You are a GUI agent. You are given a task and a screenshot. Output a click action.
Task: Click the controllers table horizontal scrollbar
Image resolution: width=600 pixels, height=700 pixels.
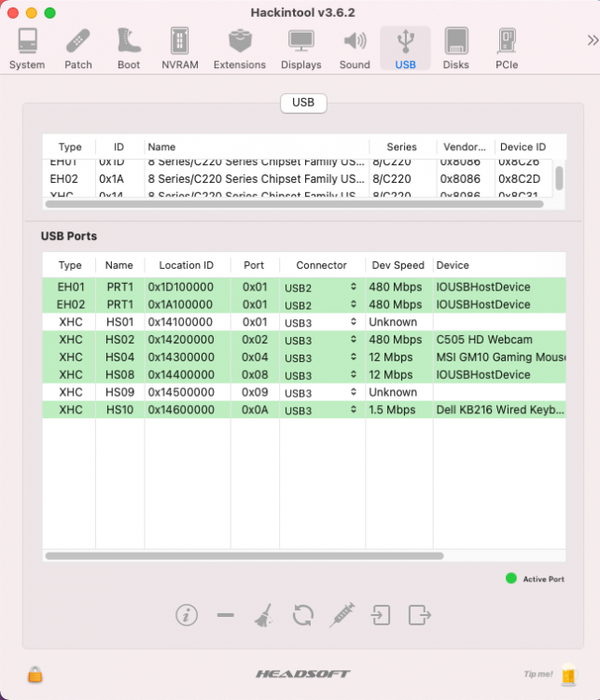coord(295,204)
